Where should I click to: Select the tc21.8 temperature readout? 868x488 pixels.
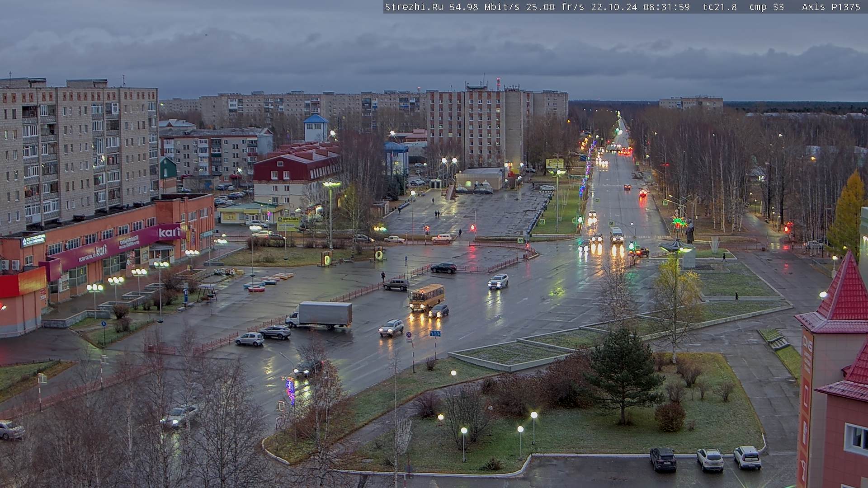pyautogui.click(x=720, y=7)
